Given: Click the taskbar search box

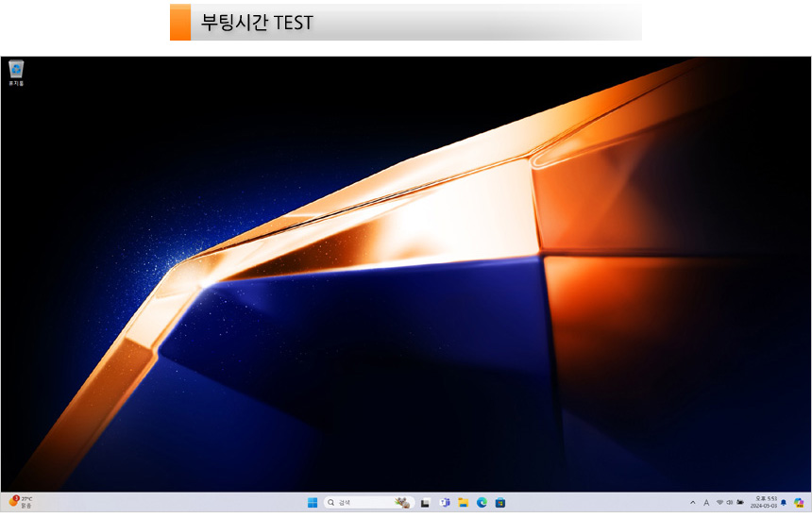Looking at the screenshot, I should click(x=369, y=503).
